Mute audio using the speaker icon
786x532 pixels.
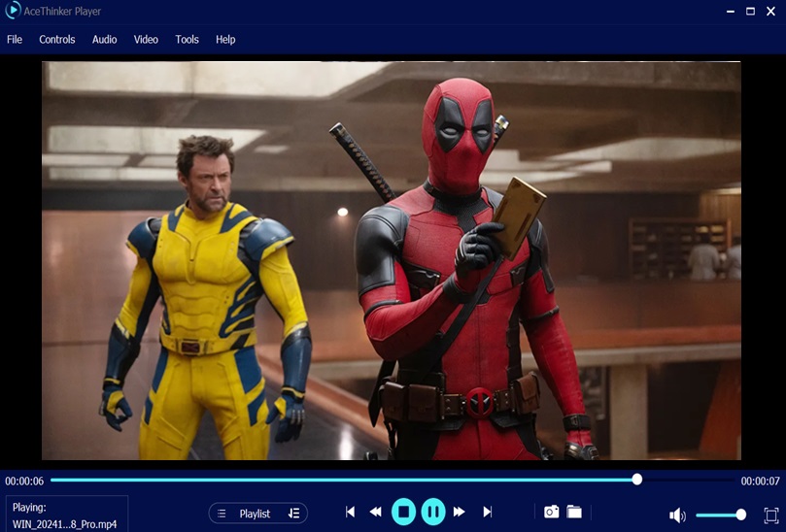click(x=677, y=515)
